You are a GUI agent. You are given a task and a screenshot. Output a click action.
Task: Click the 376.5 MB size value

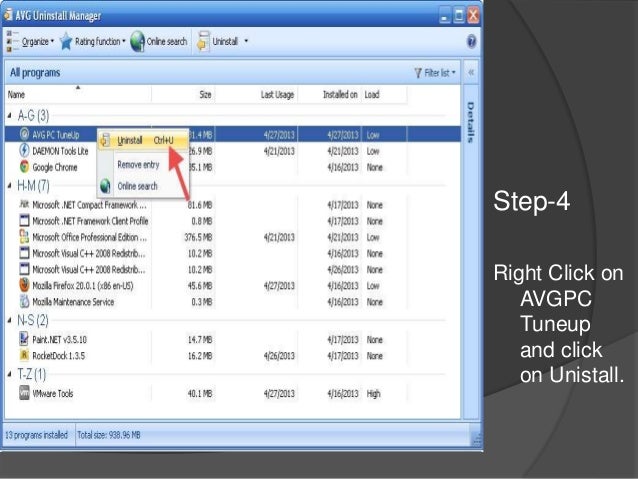pos(198,237)
